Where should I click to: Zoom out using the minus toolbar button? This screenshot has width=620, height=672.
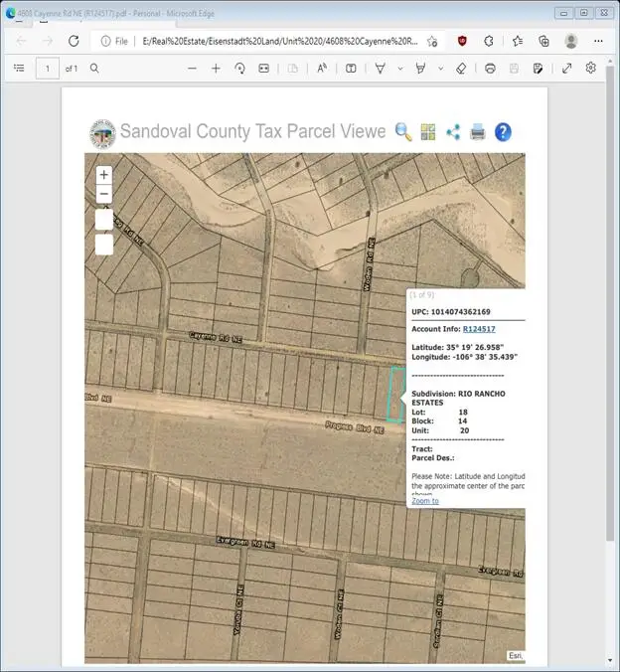pos(192,69)
